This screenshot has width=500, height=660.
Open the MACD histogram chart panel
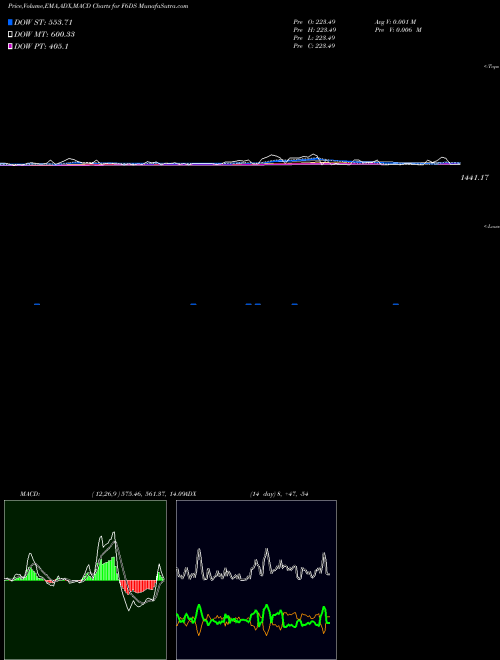point(85,580)
